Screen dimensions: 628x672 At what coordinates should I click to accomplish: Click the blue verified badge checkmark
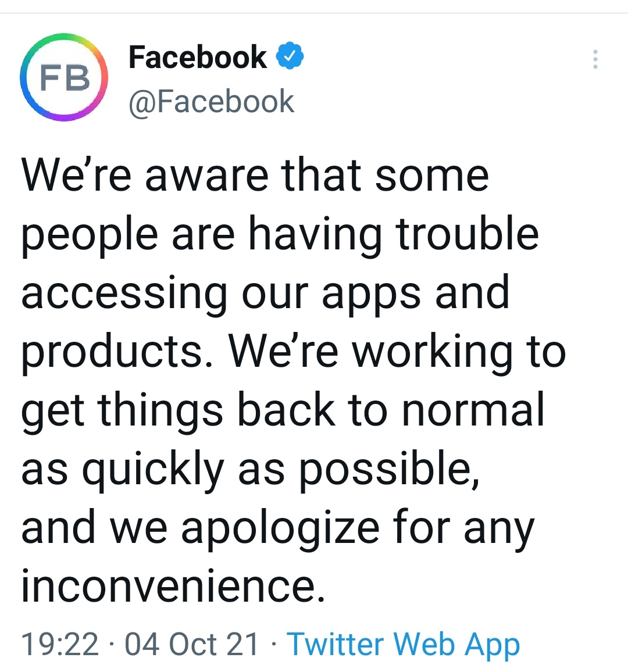(290, 56)
